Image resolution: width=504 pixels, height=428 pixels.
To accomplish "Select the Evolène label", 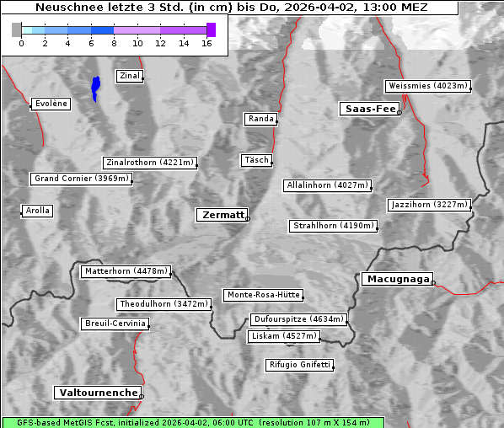I will click(51, 104).
